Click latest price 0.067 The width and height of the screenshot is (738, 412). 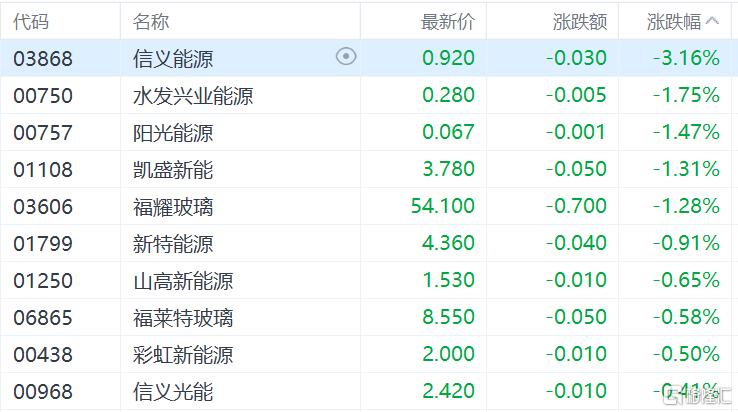point(449,132)
